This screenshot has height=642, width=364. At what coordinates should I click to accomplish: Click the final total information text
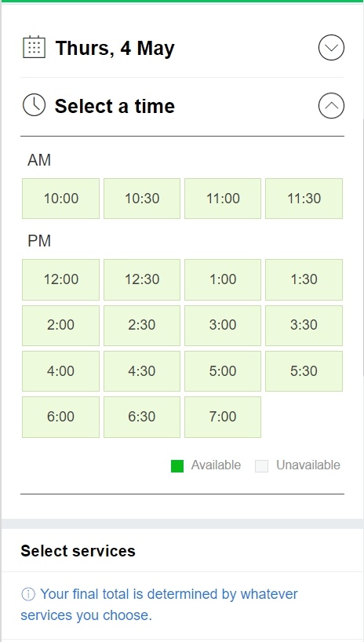point(159,604)
